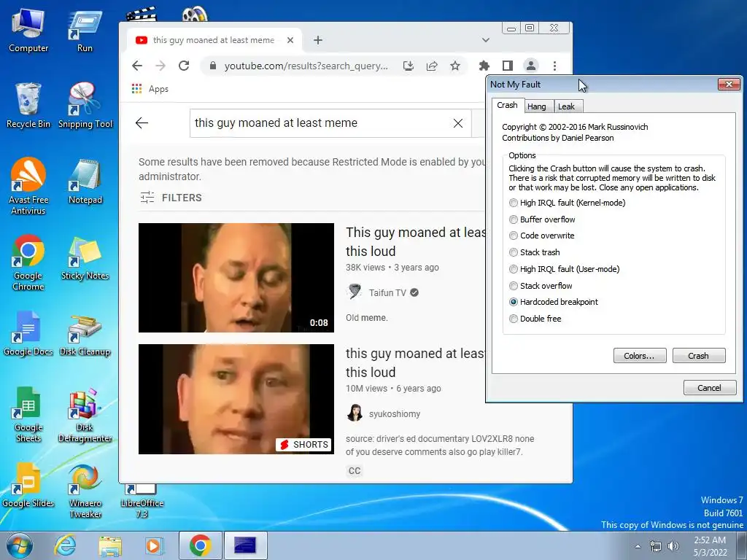Click the install app icon in address bar
Image resolution: width=747 pixels, height=560 pixels.
[409, 66]
